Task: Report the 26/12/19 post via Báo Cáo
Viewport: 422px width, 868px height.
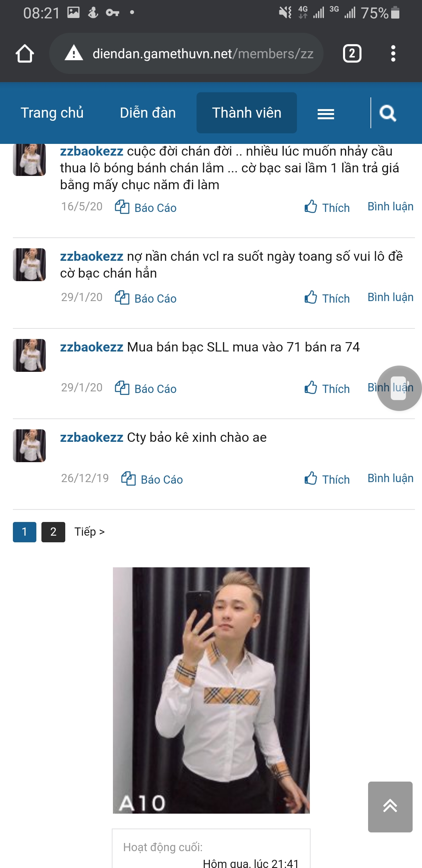Action: point(152,479)
